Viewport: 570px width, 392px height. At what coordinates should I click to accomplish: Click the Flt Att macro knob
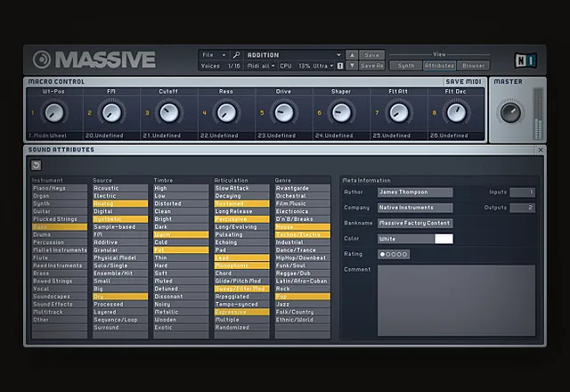[398, 112]
